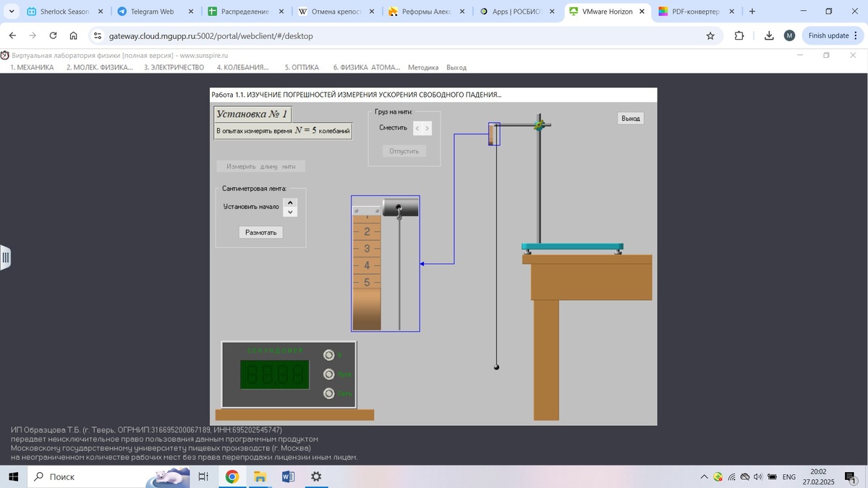Open the 6. ФИЗИКА АТОМА menu
Screen dimensions: 868x488
[366, 67]
